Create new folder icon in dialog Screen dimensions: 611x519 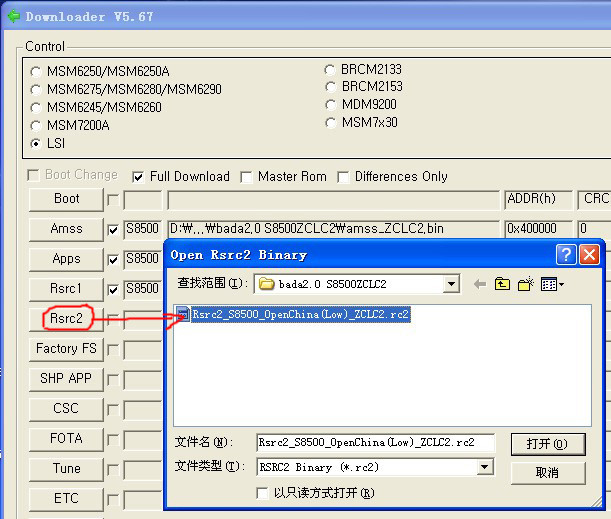(526, 284)
